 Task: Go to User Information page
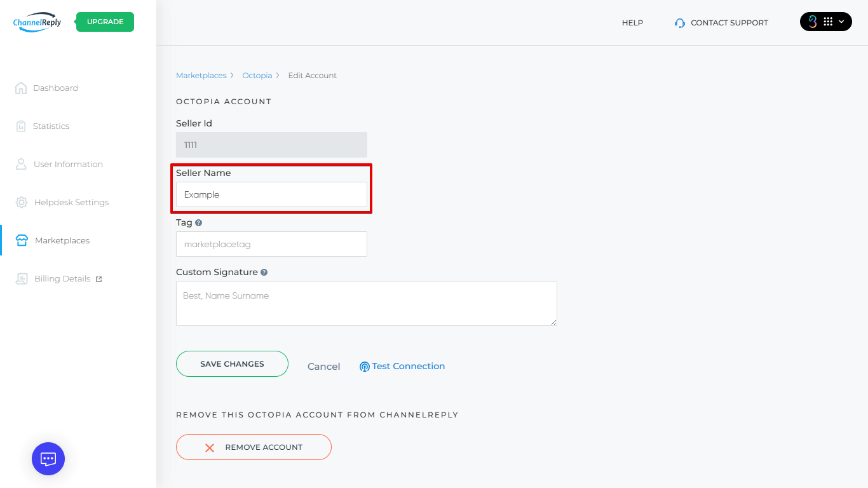[68, 164]
